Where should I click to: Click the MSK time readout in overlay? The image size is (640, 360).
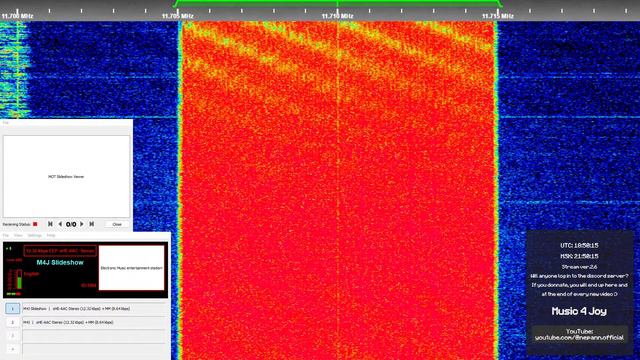point(579,256)
